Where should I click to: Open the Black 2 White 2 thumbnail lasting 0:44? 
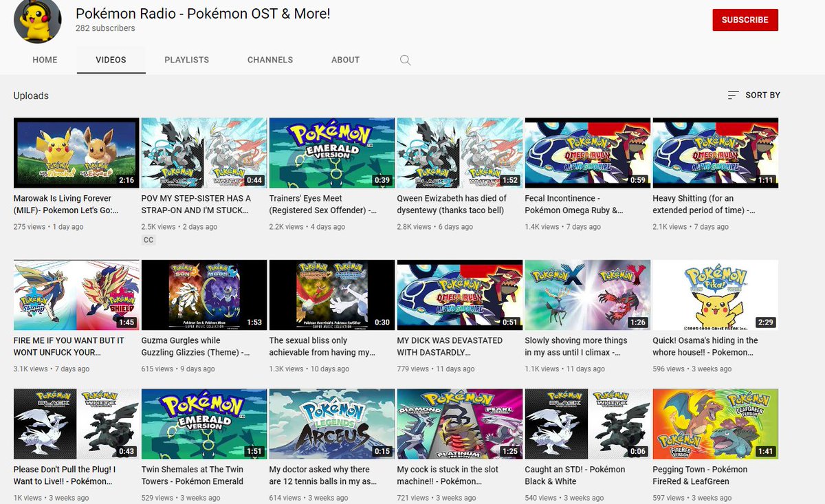[204, 153]
